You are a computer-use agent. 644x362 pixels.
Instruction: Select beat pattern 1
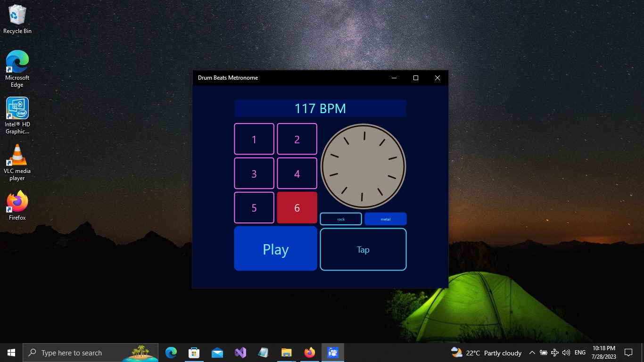pyautogui.click(x=254, y=139)
